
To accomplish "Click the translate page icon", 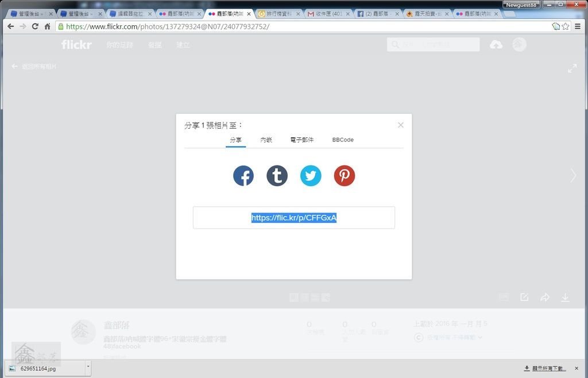I will click(x=556, y=26).
